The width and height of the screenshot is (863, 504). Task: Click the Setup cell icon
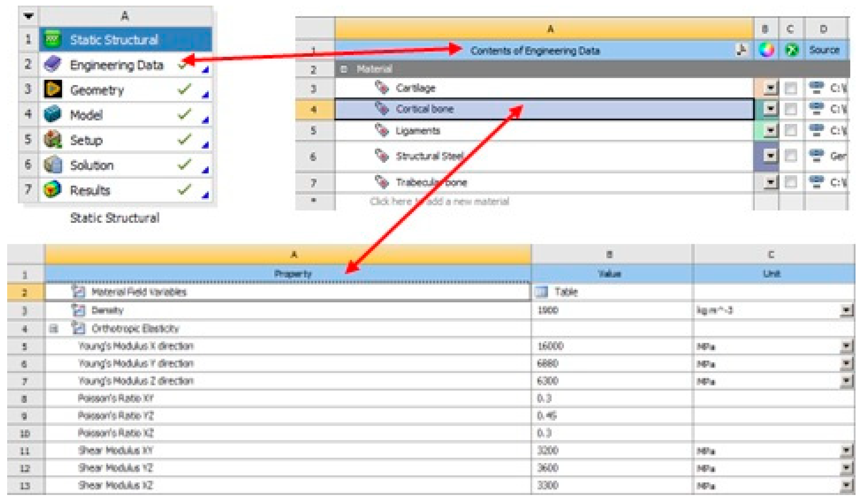(x=53, y=140)
